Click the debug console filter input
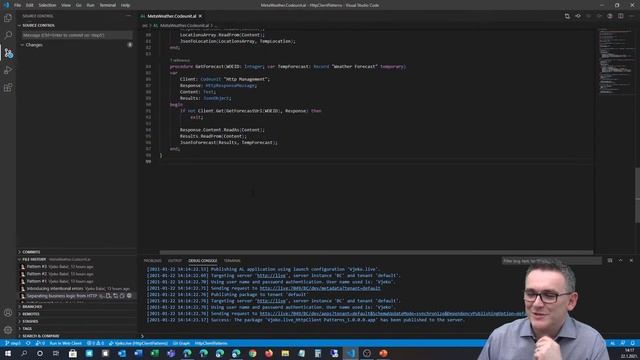 pyautogui.click(x=551, y=261)
